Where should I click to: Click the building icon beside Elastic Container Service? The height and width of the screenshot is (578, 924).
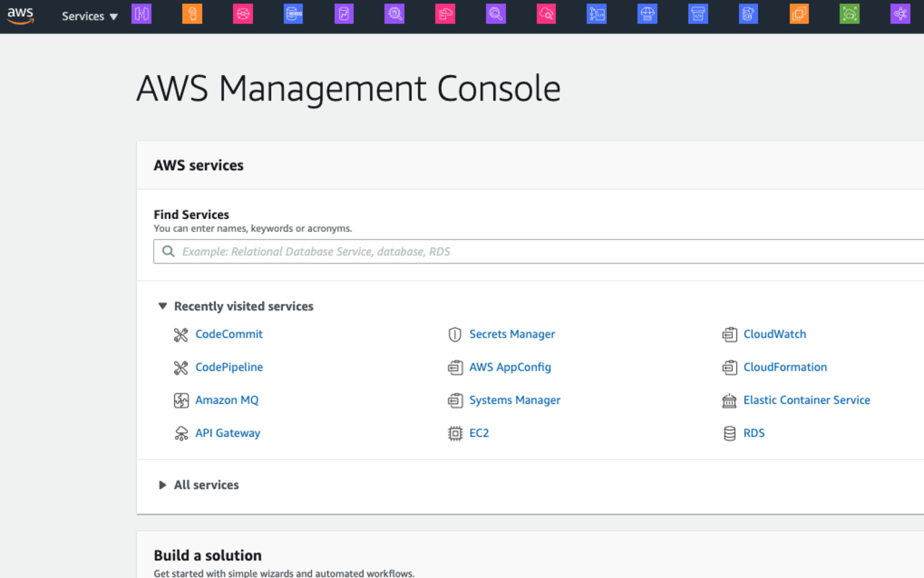point(729,400)
